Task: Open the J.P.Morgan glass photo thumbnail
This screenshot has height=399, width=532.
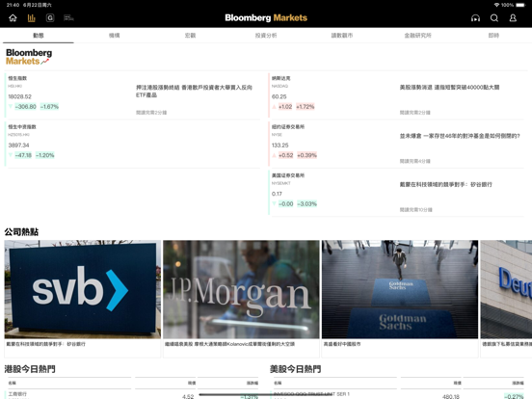Action: point(241,289)
